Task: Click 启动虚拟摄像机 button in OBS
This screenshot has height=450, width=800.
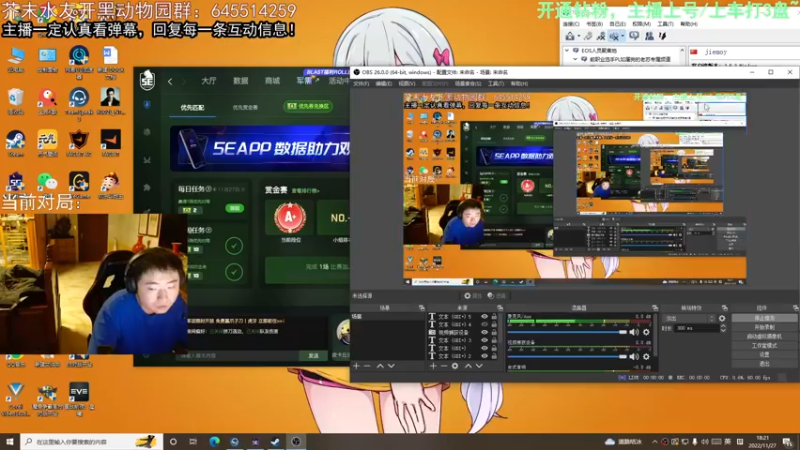Action: click(x=764, y=336)
